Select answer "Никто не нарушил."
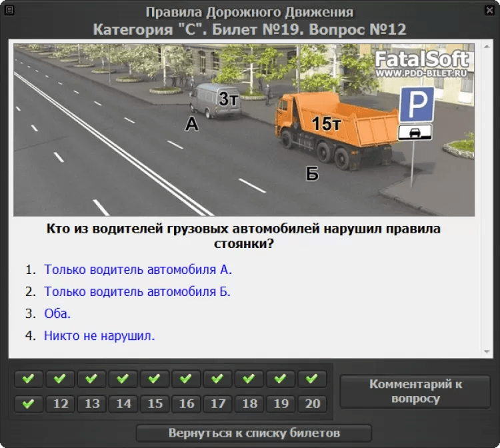This screenshot has height=448, width=500. 99,336
